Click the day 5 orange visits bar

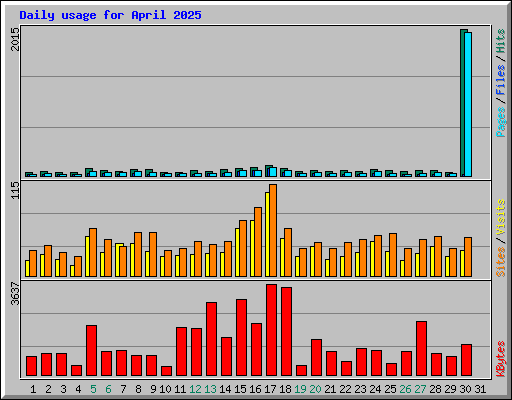93,252
